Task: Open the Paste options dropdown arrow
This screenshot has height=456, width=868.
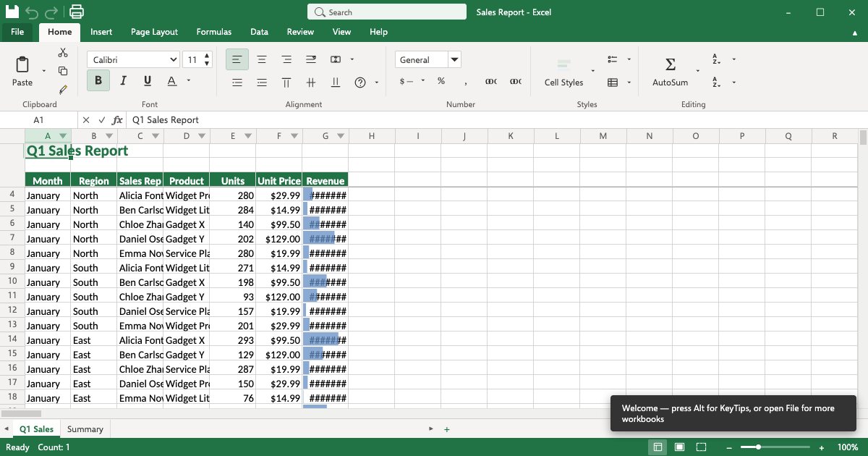Action: point(44,71)
